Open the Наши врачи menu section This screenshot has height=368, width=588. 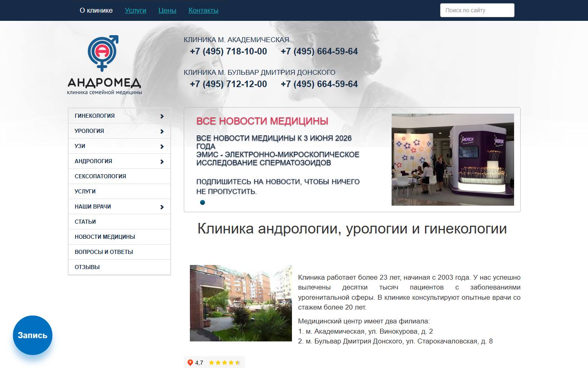[x=119, y=206]
